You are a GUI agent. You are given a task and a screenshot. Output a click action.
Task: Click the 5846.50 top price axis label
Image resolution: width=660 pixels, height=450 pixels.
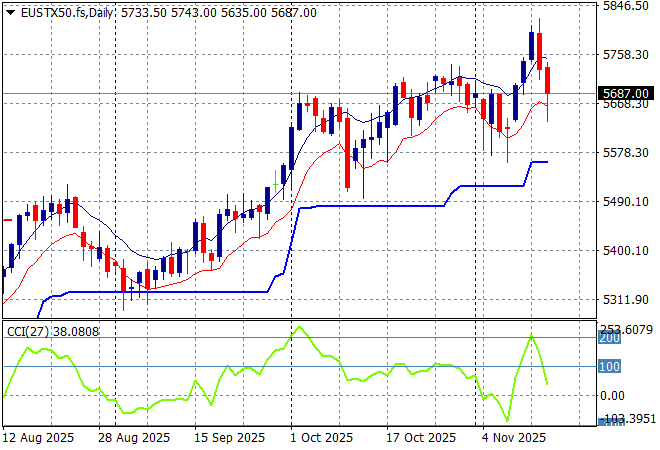coord(626,6)
